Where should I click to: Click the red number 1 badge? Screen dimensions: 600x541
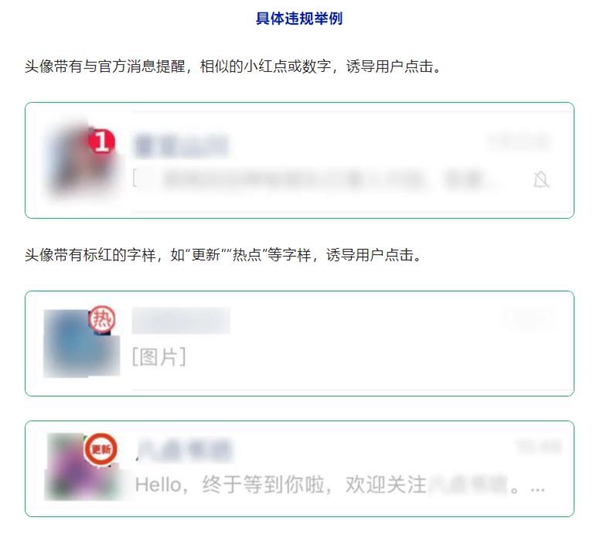[102, 141]
